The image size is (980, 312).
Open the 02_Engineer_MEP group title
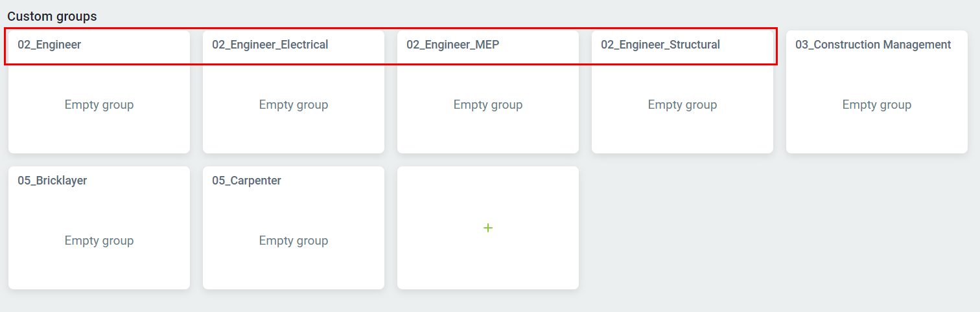click(452, 45)
